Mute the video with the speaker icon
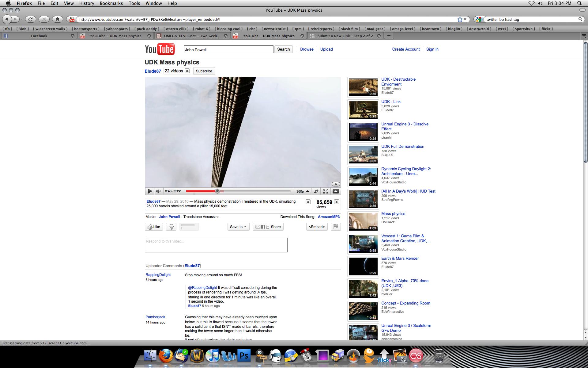 coord(158,191)
